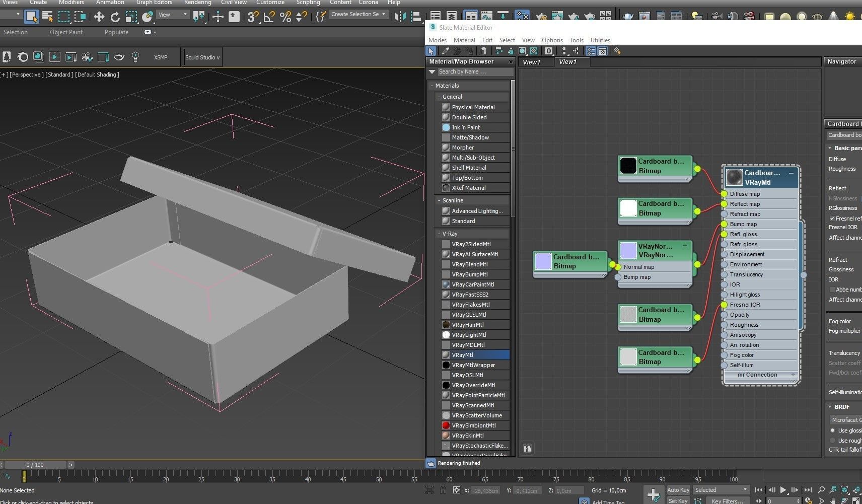Open the Rendering menu in main menu bar
Screen dimensions: 862x504
pyautogui.click(x=197, y=3)
